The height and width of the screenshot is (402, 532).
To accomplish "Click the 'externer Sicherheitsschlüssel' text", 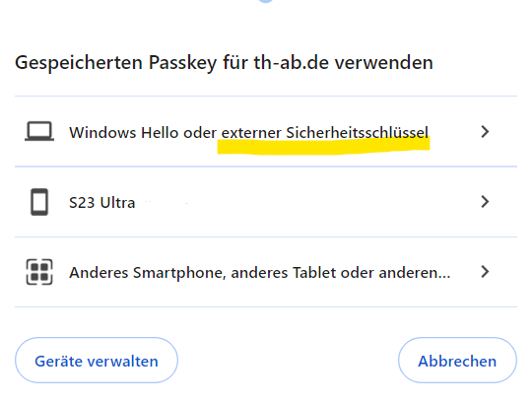I will pos(325,133).
